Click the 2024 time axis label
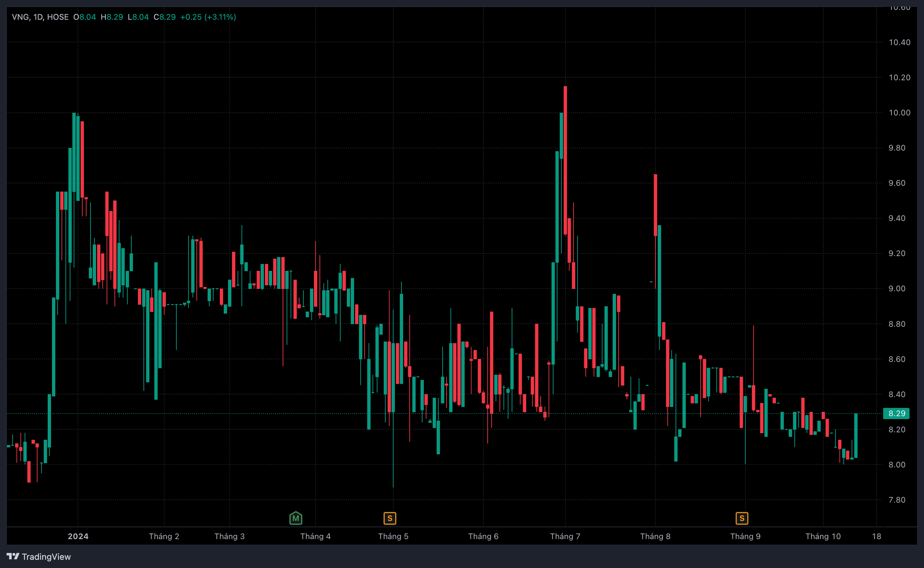 coord(78,536)
